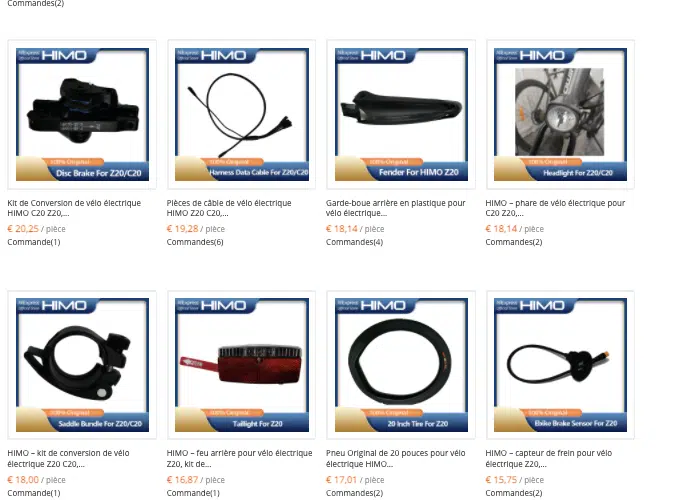The width and height of the screenshot is (688, 500).
Task: Open the Headlight For Z20/C20 product image
Action: [560, 114]
